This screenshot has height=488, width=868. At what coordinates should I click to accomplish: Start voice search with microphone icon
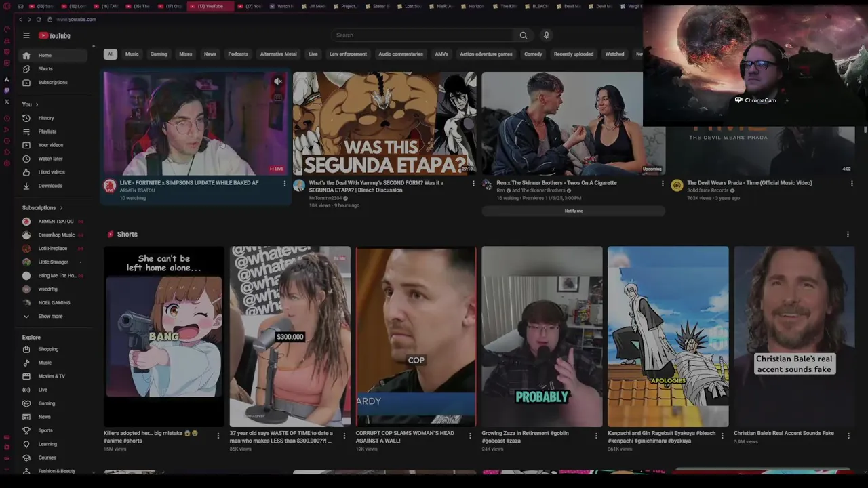(546, 35)
